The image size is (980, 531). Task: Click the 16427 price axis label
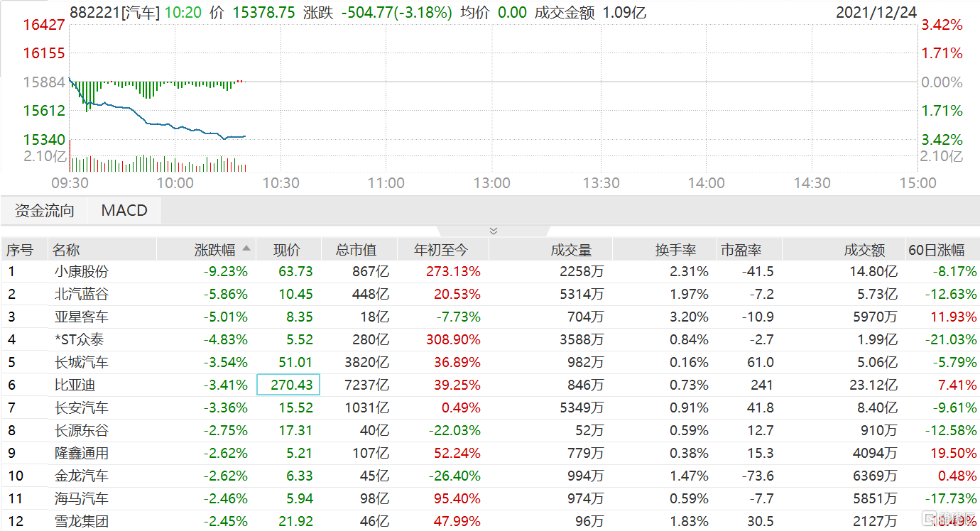tap(44, 25)
